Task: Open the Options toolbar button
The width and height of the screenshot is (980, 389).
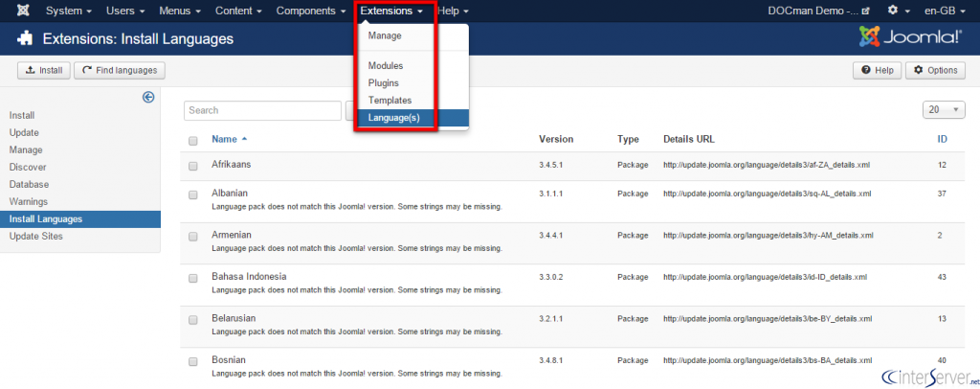Action: pyautogui.click(x=936, y=71)
